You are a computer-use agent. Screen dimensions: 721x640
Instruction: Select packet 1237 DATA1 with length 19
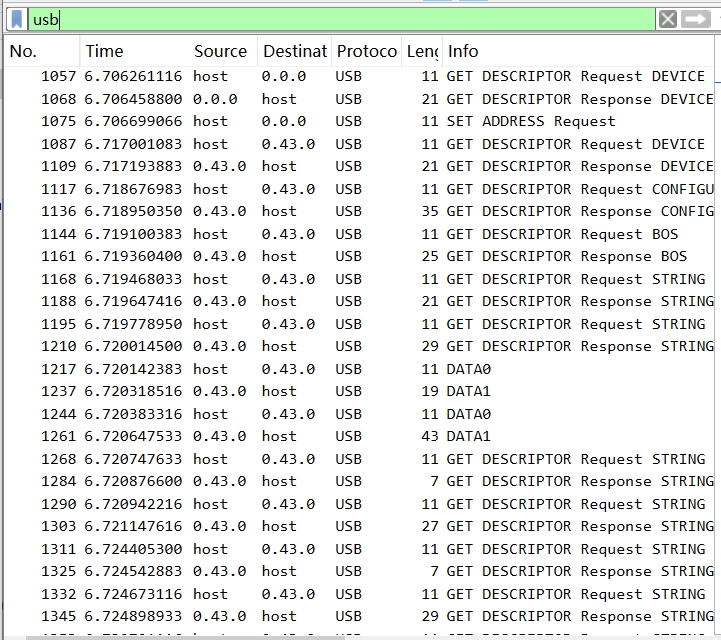click(x=360, y=391)
